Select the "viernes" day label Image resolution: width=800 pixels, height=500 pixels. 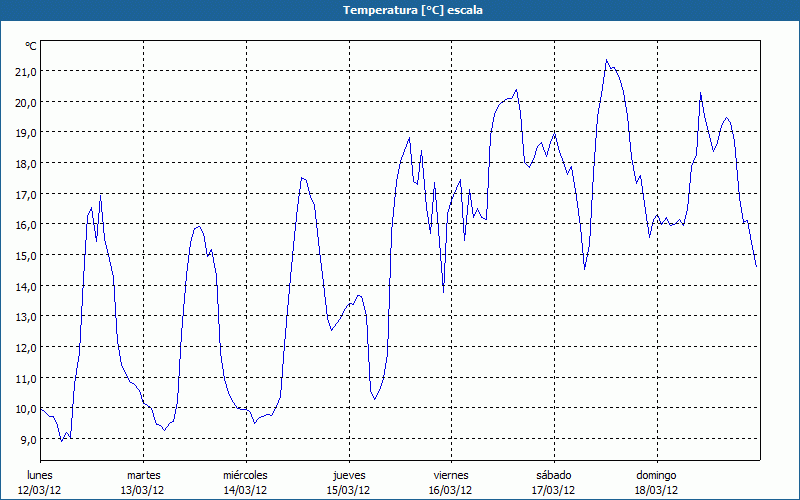click(451, 474)
